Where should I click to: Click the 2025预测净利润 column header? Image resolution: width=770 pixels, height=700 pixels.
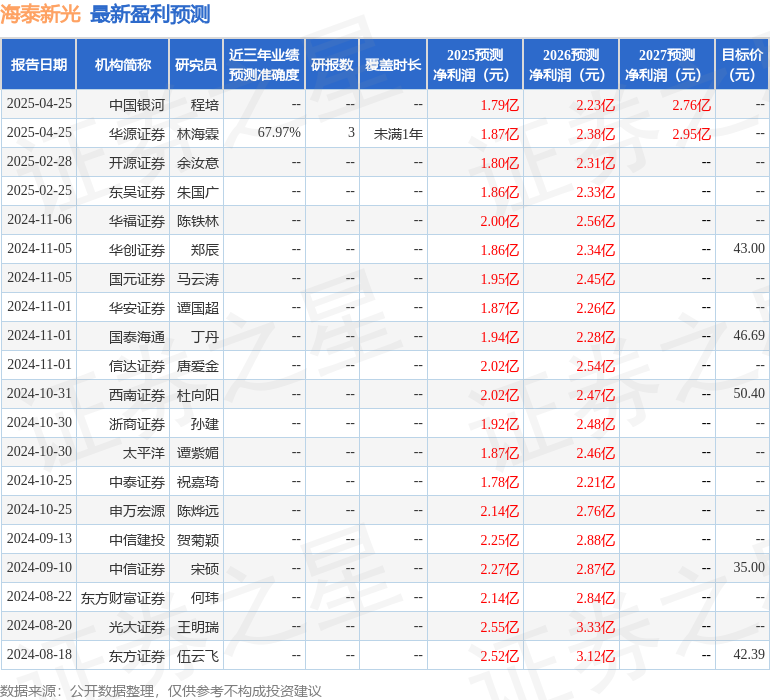coord(475,64)
